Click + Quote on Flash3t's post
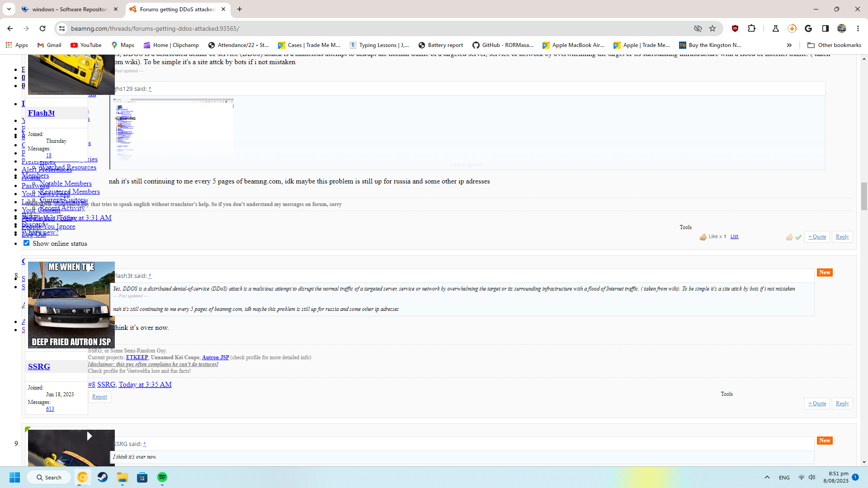Image resolution: width=868 pixels, height=488 pixels. tap(817, 237)
